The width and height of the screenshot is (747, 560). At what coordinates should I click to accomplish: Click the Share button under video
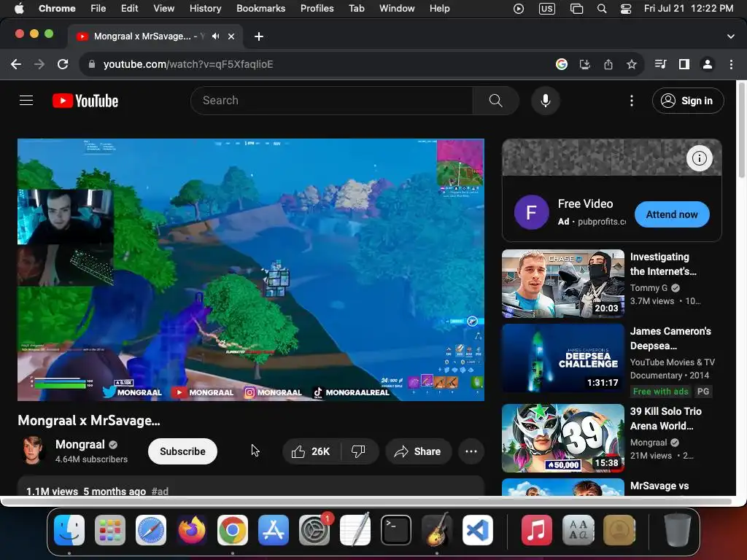point(418,451)
